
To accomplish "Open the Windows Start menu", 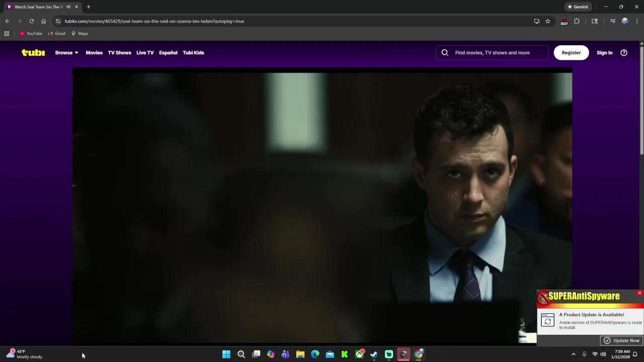I will click(x=226, y=354).
